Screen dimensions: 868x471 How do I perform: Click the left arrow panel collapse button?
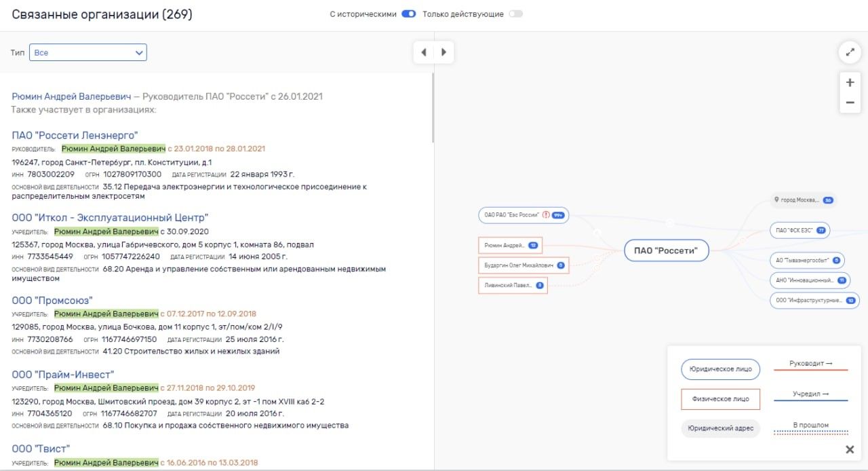[424, 52]
